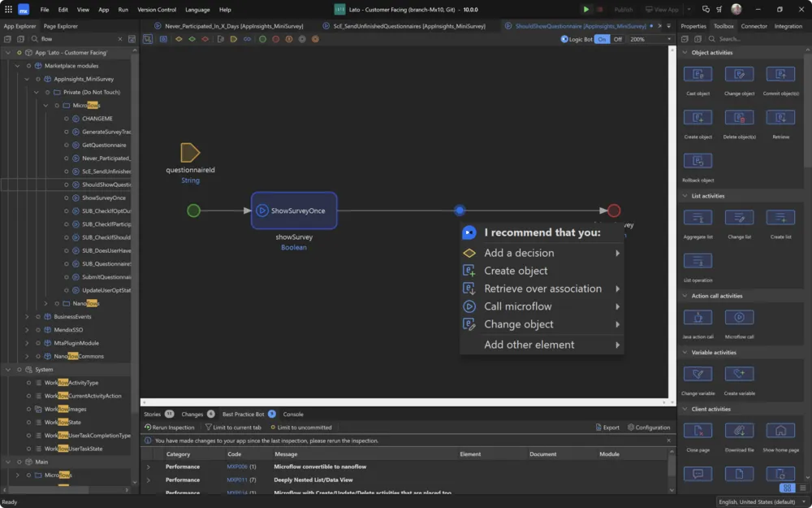Switch to the Properties tab
Image resolution: width=812 pixels, height=508 pixels.
click(x=693, y=26)
